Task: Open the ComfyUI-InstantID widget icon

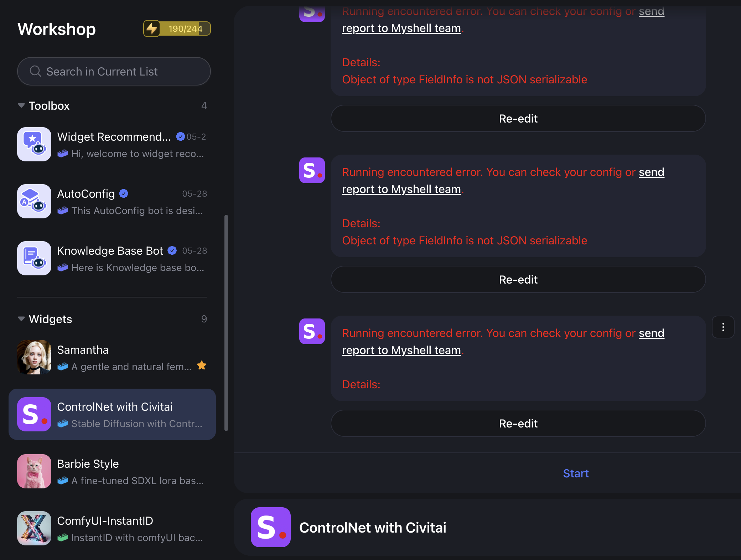Action: [x=34, y=528]
